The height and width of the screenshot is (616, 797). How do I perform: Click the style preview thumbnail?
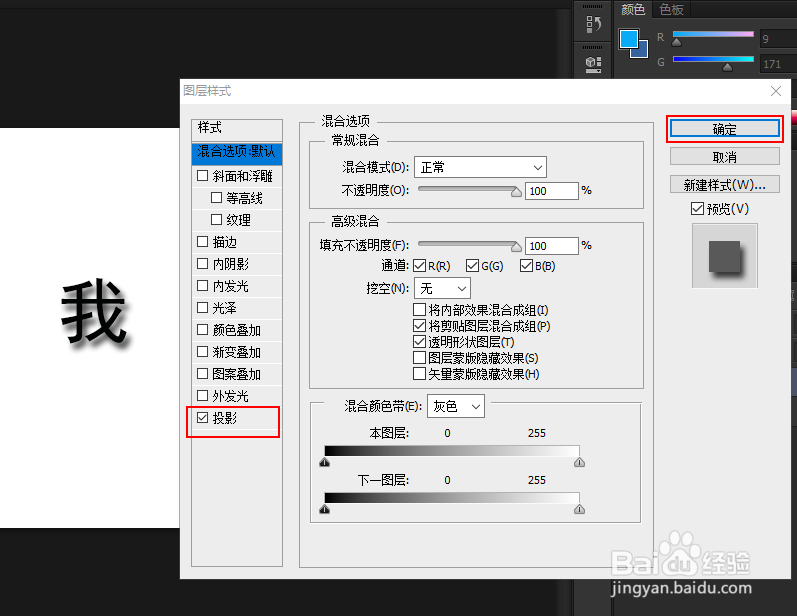(724, 256)
